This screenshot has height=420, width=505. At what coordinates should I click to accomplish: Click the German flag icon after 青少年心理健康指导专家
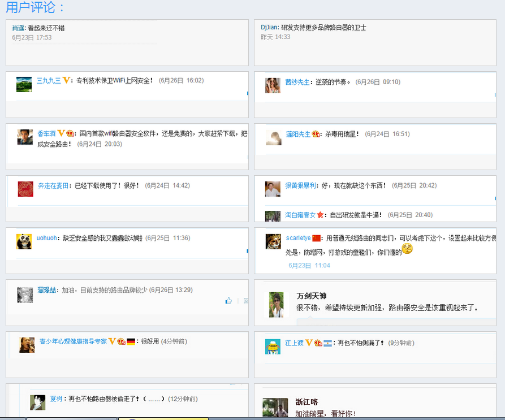(x=131, y=342)
